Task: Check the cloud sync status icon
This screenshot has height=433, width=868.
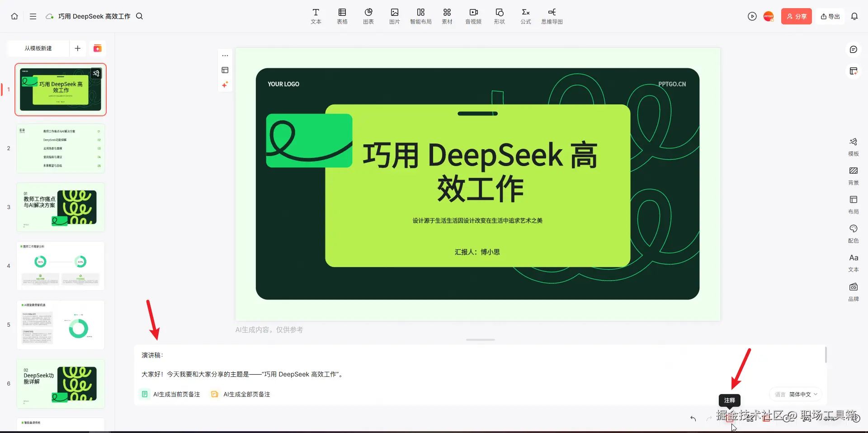Action: [50, 16]
